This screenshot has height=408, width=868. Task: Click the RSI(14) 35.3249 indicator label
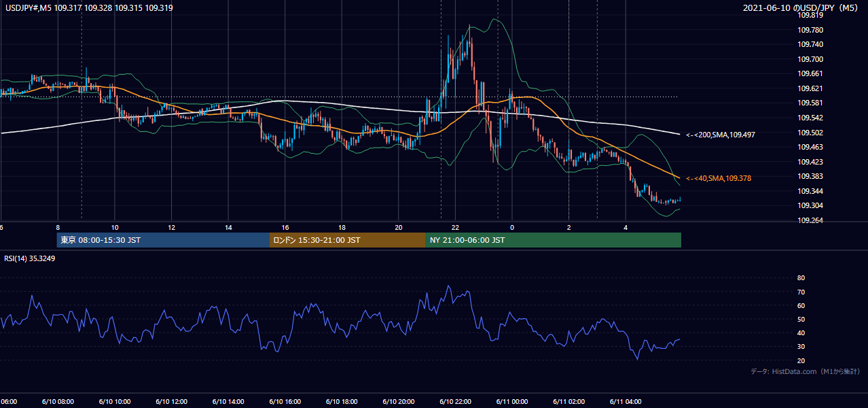click(x=30, y=258)
